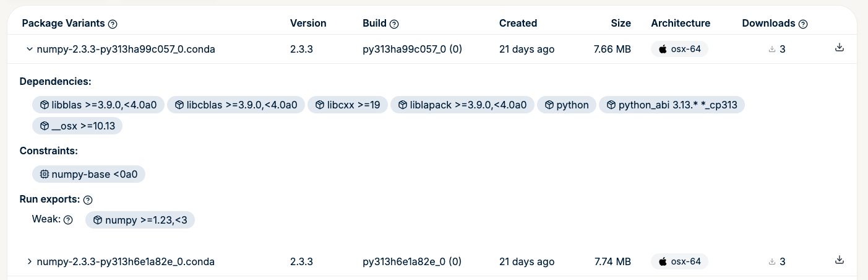Click the Version column header
868x280 pixels.
[308, 23]
